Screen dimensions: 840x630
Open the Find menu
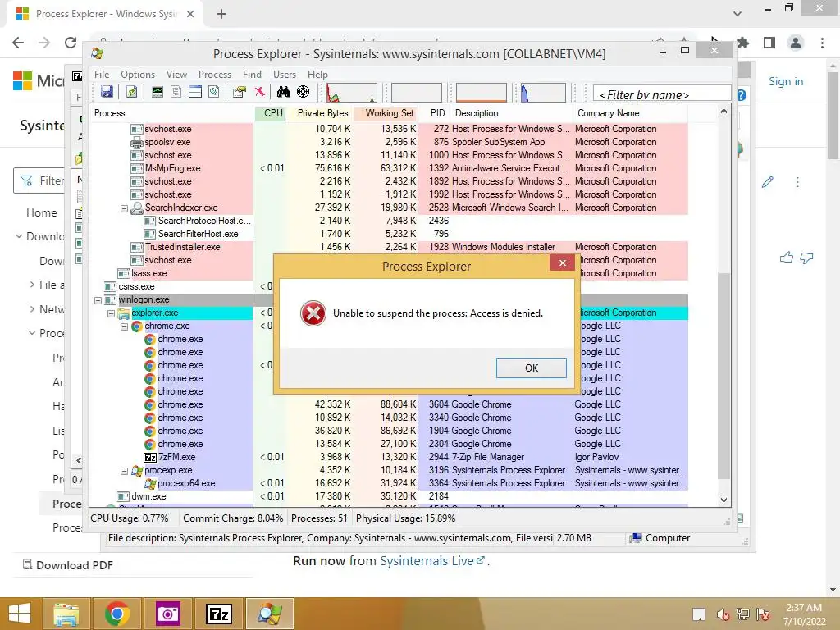(x=253, y=75)
